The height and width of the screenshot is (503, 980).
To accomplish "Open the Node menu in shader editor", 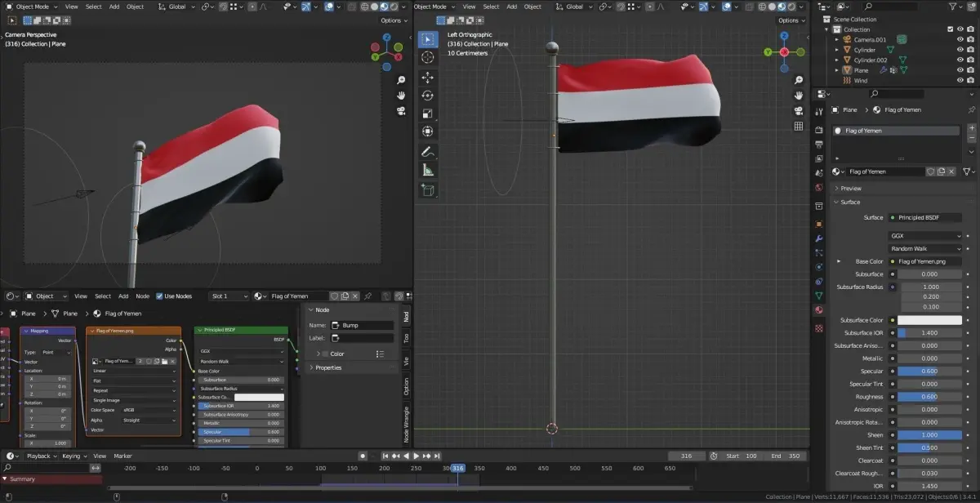I will click(x=142, y=296).
